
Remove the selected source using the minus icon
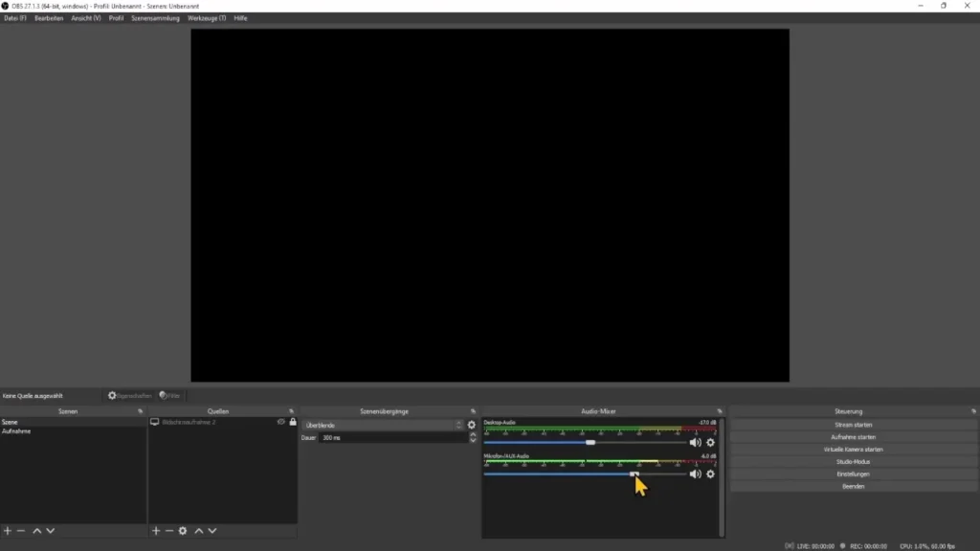pyautogui.click(x=169, y=531)
